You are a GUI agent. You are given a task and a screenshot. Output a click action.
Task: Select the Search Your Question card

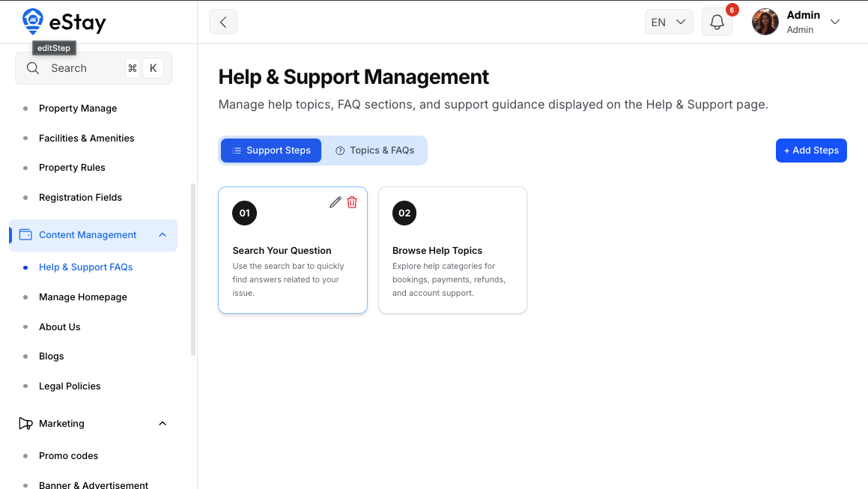(x=293, y=250)
